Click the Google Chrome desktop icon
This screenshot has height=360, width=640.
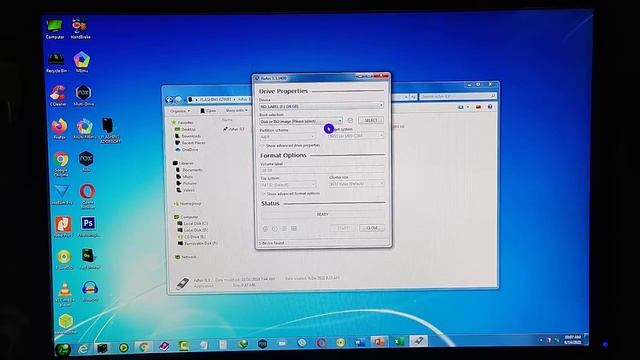coord(62,163)
